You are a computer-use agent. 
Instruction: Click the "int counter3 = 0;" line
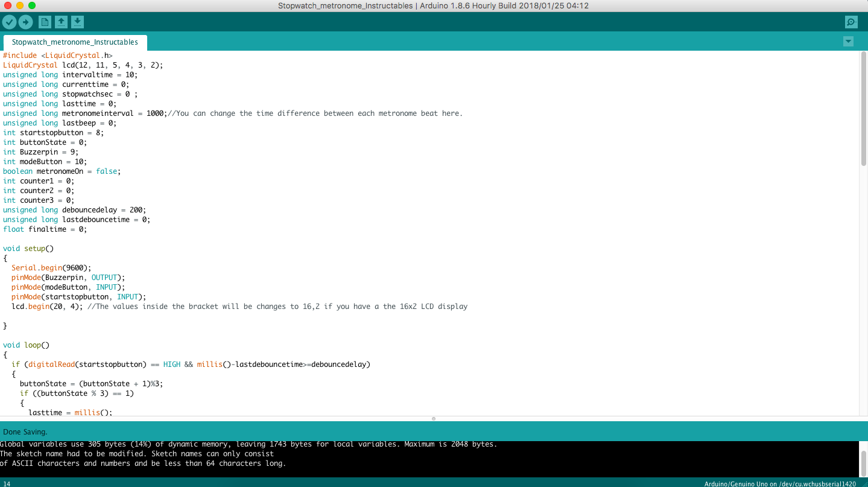[x=39, y=200]
